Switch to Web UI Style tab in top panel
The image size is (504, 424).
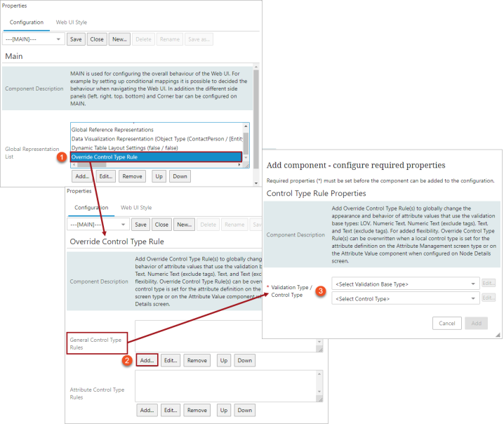coord(72,22)
